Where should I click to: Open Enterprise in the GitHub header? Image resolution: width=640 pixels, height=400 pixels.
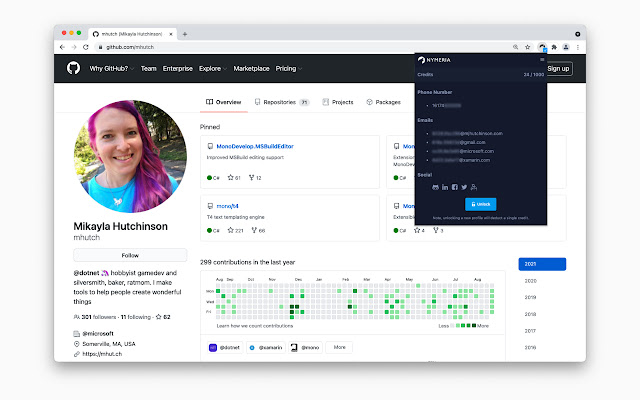coord(178,69)
